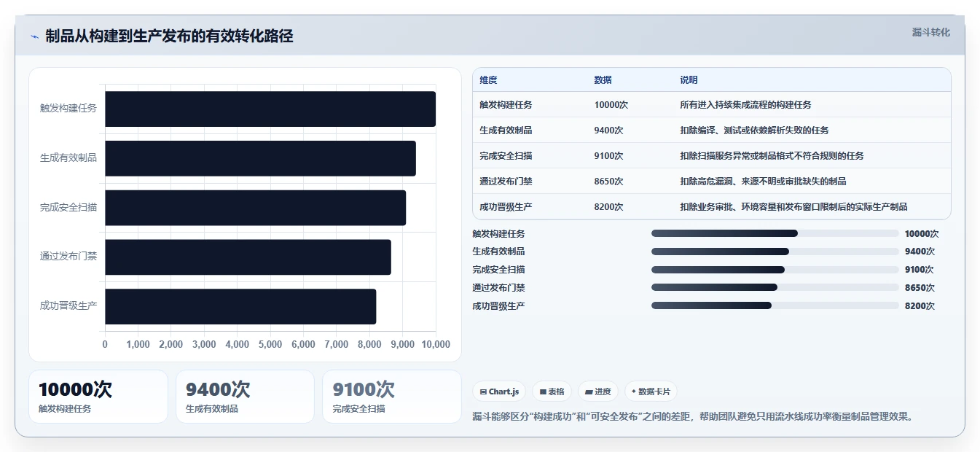Screen dimensions: 980x452
Task: Click the page title 制品从构建到生产发布的有效转化路径
Action: coord(169,36)
